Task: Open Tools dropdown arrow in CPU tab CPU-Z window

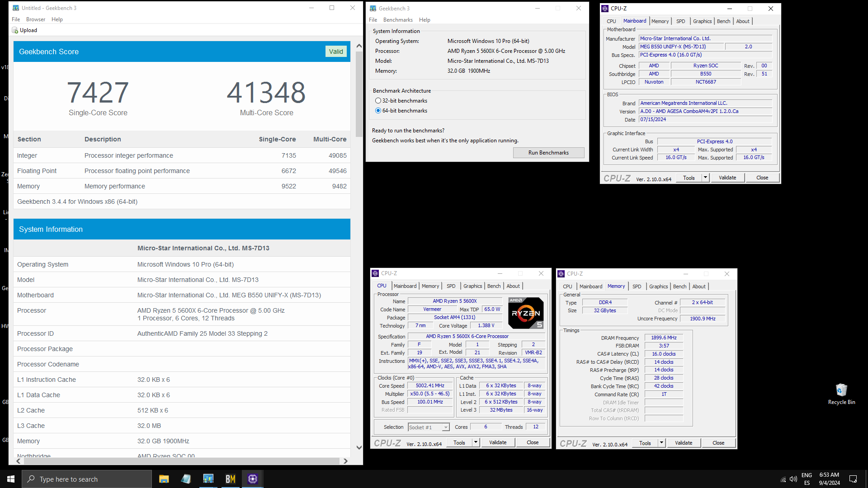Action: coord(476,442)
